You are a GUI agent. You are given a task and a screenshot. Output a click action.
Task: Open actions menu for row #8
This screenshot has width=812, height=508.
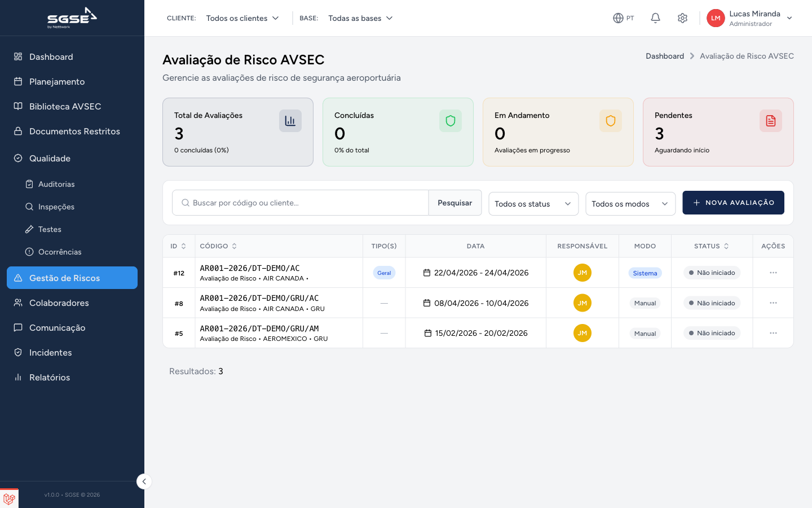click(773, 303)
